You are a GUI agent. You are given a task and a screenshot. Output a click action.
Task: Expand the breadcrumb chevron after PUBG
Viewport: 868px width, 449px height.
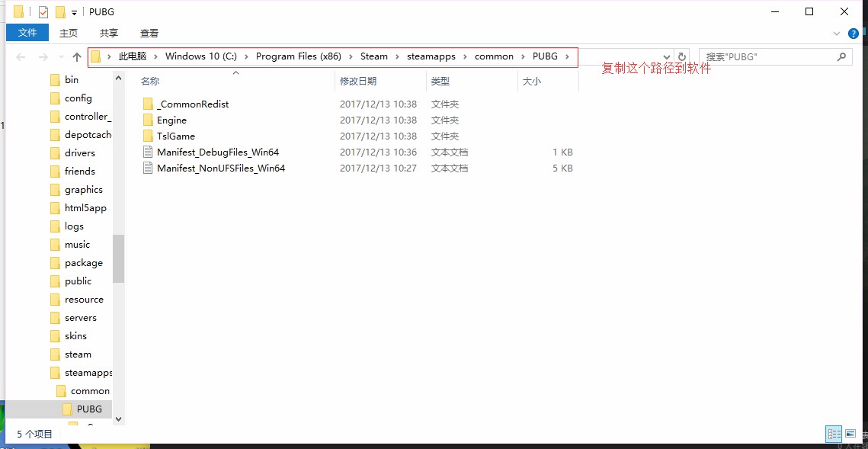(567, 56)
